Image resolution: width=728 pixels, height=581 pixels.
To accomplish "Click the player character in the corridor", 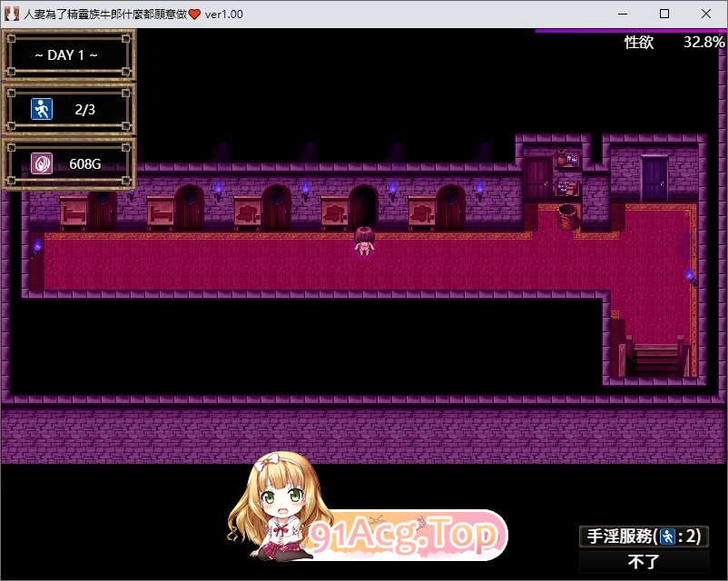I will point(365,241).
